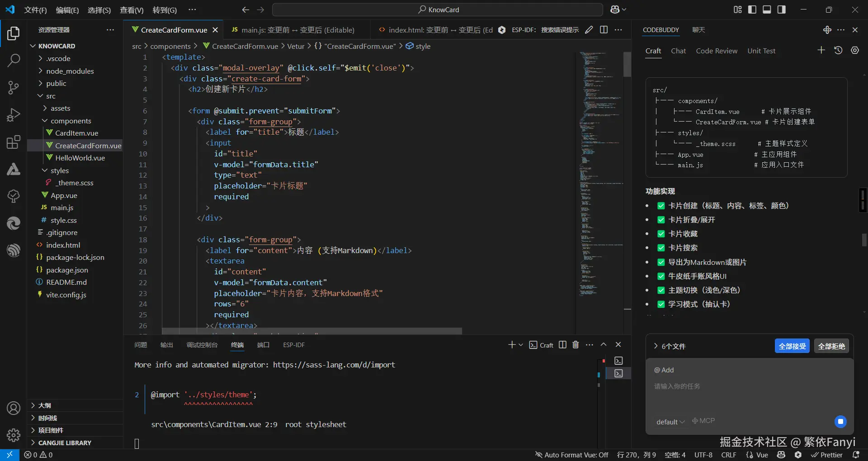Switch to the Code Review tab
The height and width of the screenshot is (461, 868).
[x=717, y=51]
